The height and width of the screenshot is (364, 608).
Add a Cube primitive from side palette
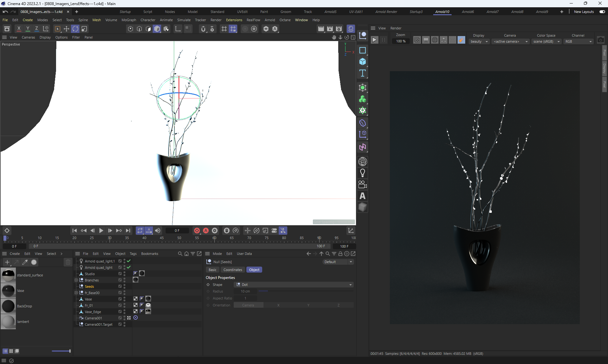(x=363, y=62)
